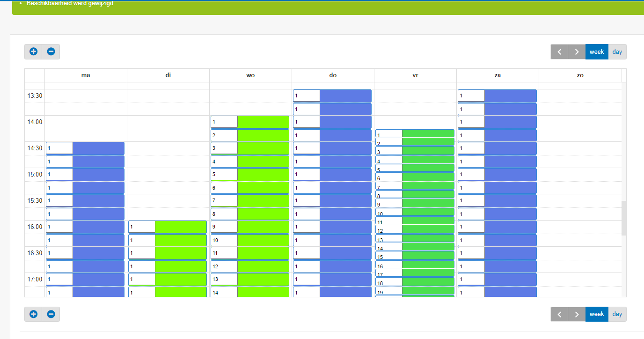Go to previous week using top left arrow
The image size is (644, 339).
(559, 52)
